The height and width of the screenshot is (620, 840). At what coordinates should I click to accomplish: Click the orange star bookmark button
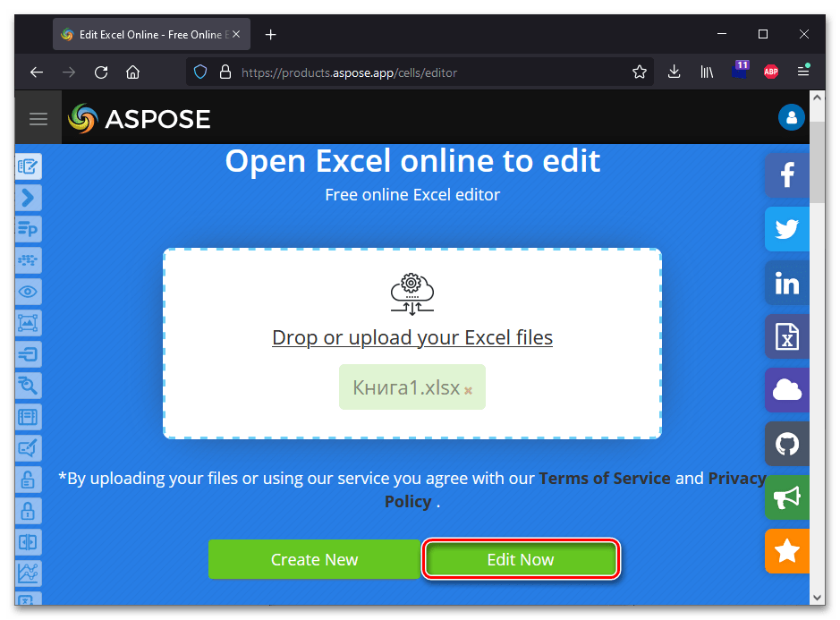[787, 551]
